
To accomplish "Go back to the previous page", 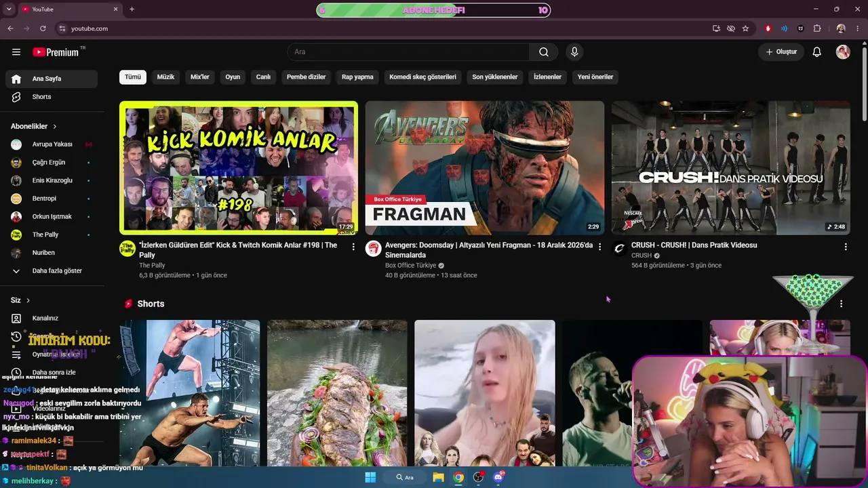I will click(10, 28).
